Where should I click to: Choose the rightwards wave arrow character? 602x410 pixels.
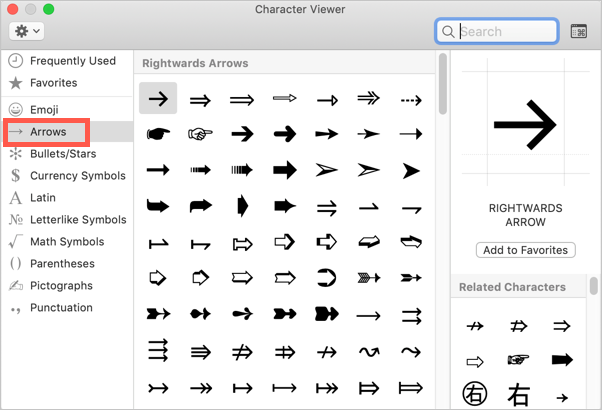(411, 351)
